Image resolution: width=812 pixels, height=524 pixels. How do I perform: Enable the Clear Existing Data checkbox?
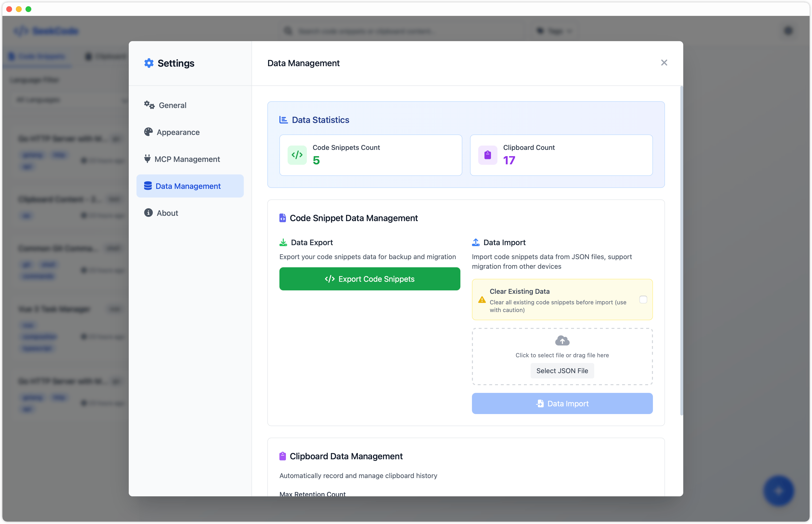coord(643,300)
